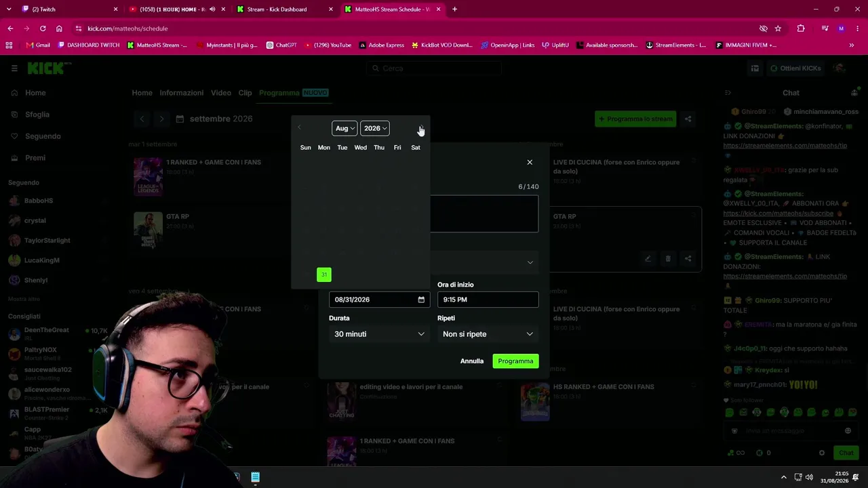The width and height of the screenshot is (868, 488).
Task: Click the stream title text box
Action: (484, 214)
